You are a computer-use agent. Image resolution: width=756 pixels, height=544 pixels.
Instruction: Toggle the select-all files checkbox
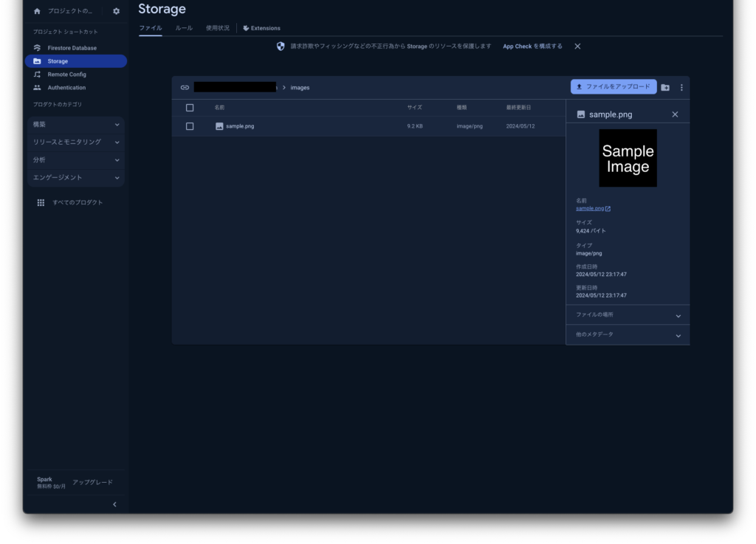click(190, 108)
